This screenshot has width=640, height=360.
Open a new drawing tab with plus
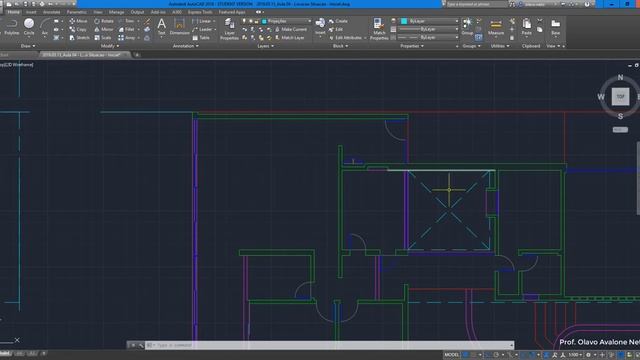(x=137, y=55)
